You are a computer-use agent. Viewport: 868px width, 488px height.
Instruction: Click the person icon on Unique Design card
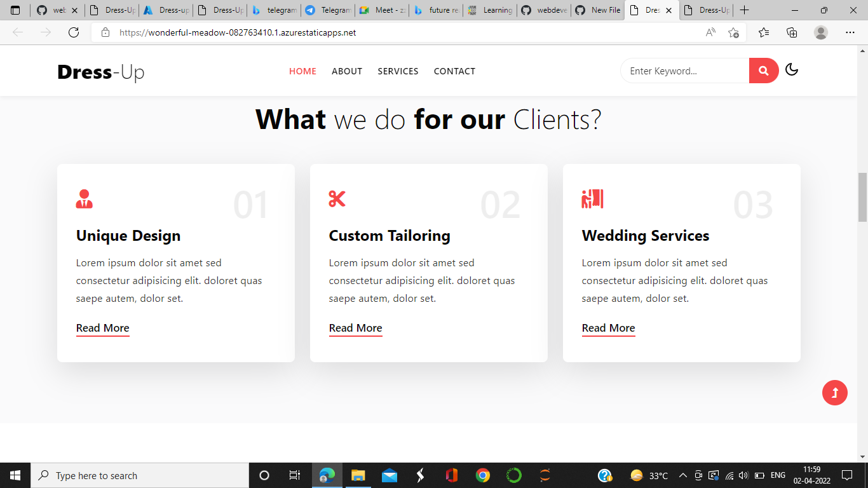tap(84, 199)
